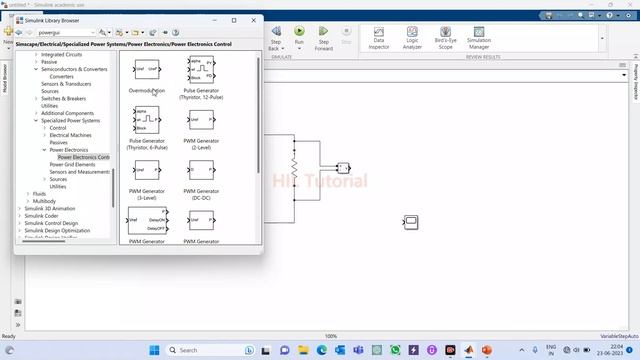Expand the Fluids library node
The image size is (640, 360).
click(x=28, y=194)
